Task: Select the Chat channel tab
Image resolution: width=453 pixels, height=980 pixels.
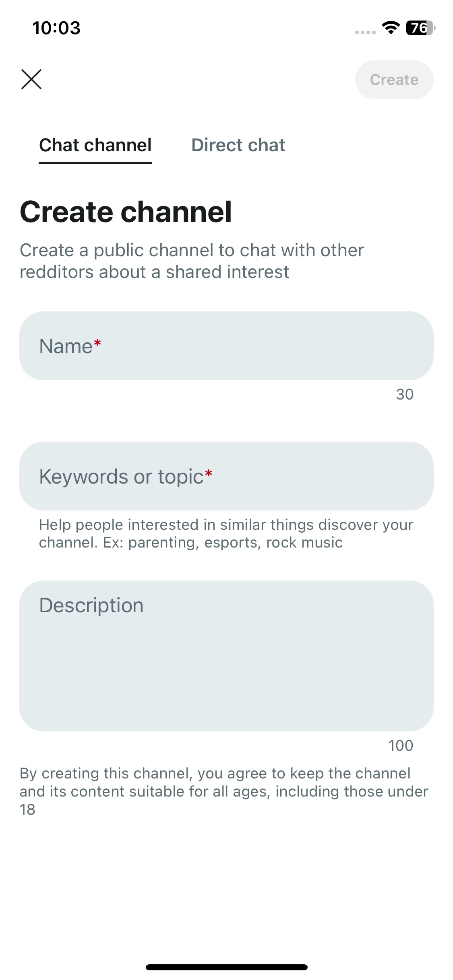Action: (95, 145)
